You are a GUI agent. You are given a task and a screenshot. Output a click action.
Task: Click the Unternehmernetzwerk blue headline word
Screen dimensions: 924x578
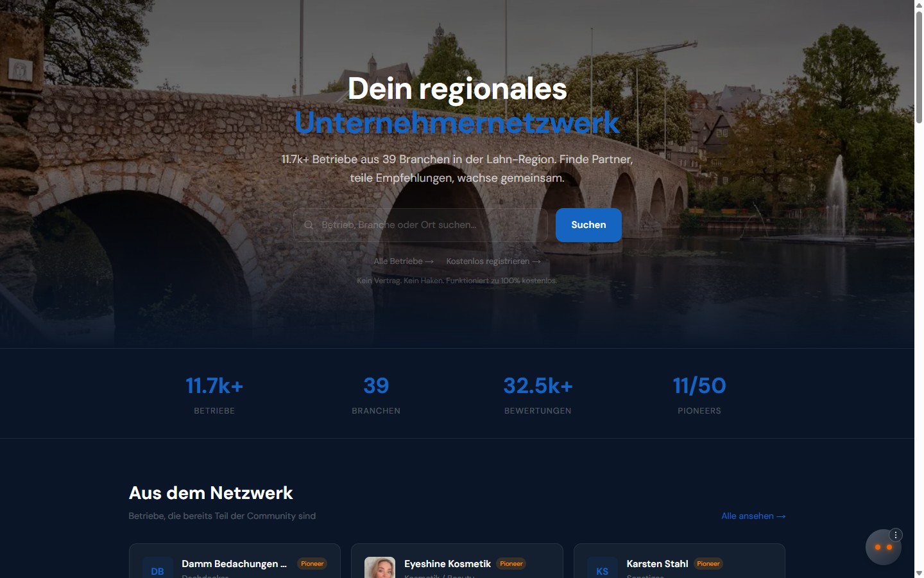click(457, 122)
